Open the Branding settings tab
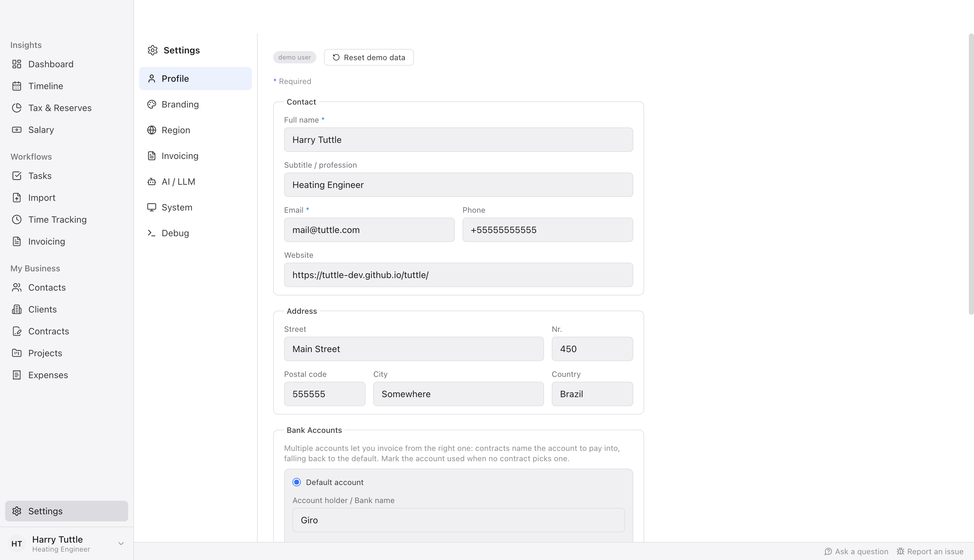 196,104
